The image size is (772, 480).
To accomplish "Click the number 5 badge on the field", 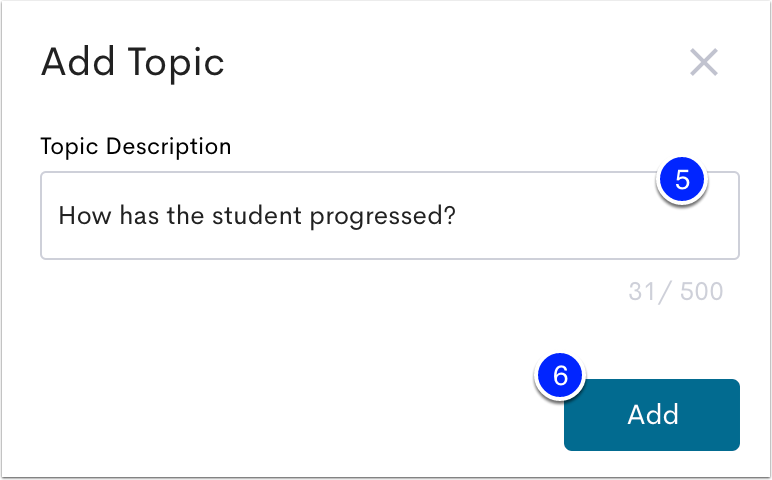I will tap(682, 180).
